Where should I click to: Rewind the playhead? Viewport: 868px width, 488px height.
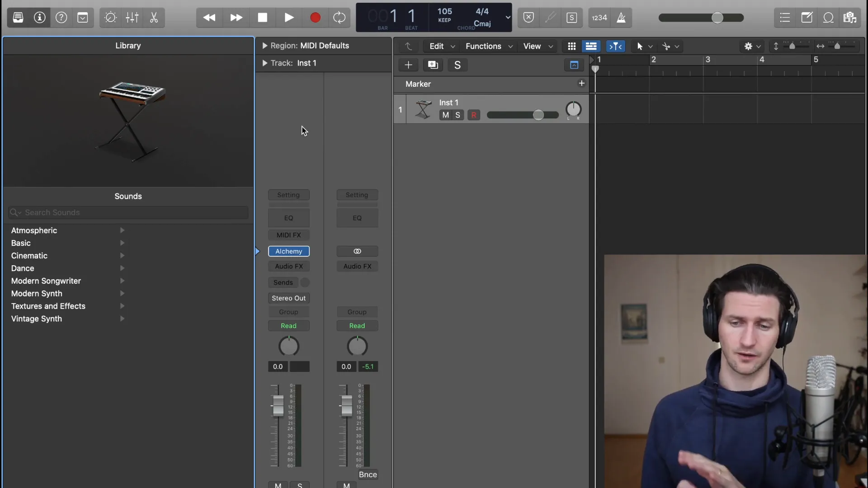coord(209,18)
